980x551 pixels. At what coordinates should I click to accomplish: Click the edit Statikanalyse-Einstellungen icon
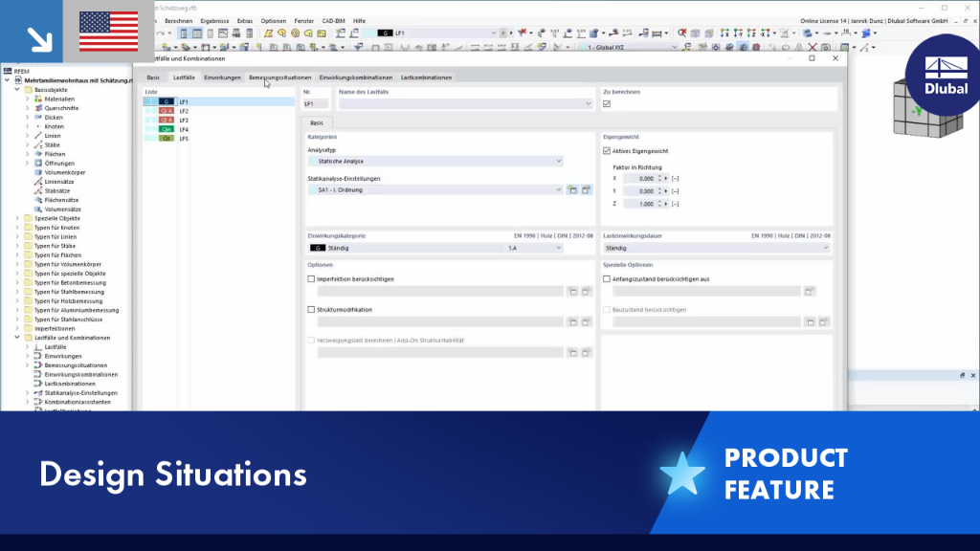586,190
